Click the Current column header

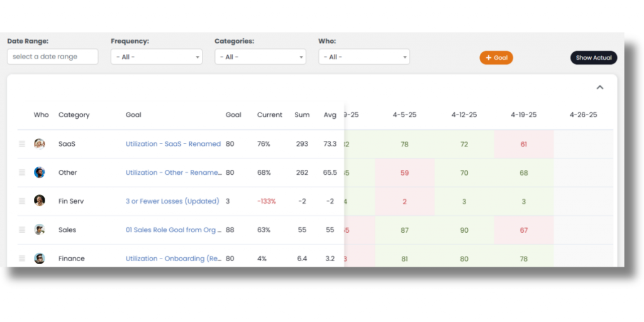270,115
